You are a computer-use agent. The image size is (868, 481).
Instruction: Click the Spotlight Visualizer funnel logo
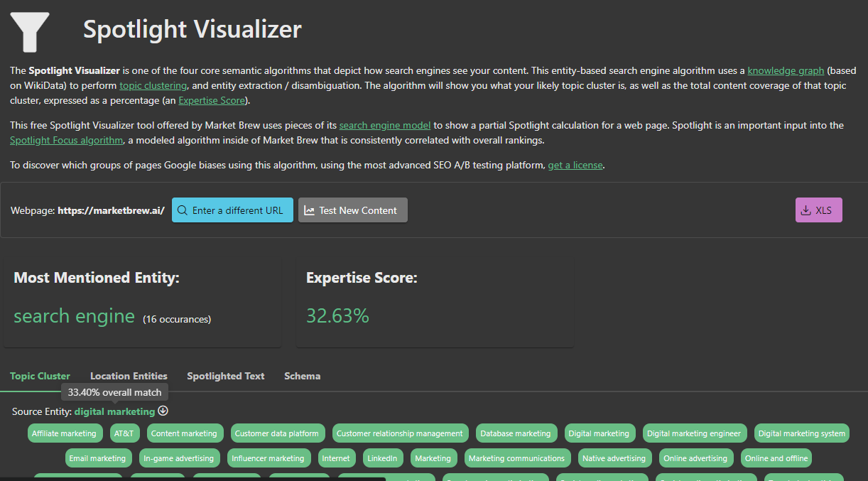(30, 32)
